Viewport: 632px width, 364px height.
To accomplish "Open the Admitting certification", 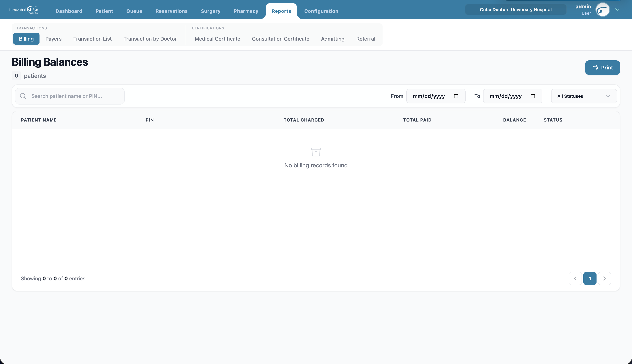I will [x=332, y=39].
